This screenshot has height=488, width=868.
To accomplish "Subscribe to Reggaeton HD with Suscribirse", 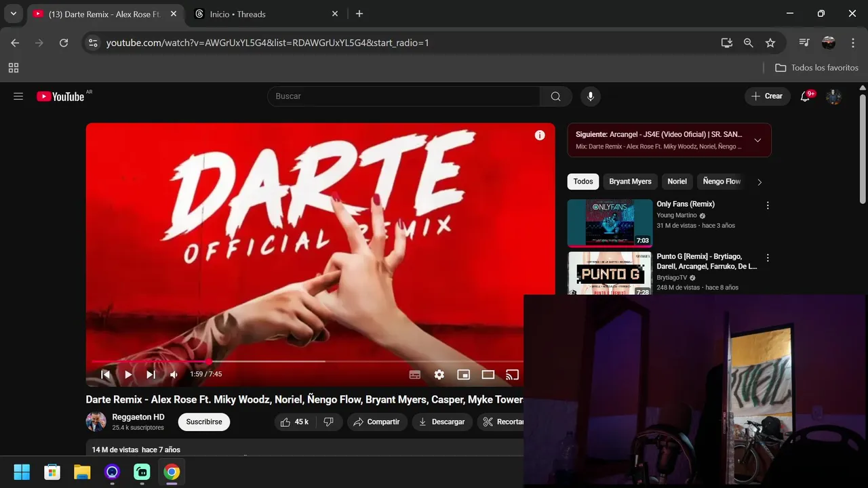I will [x=204, y=422].
